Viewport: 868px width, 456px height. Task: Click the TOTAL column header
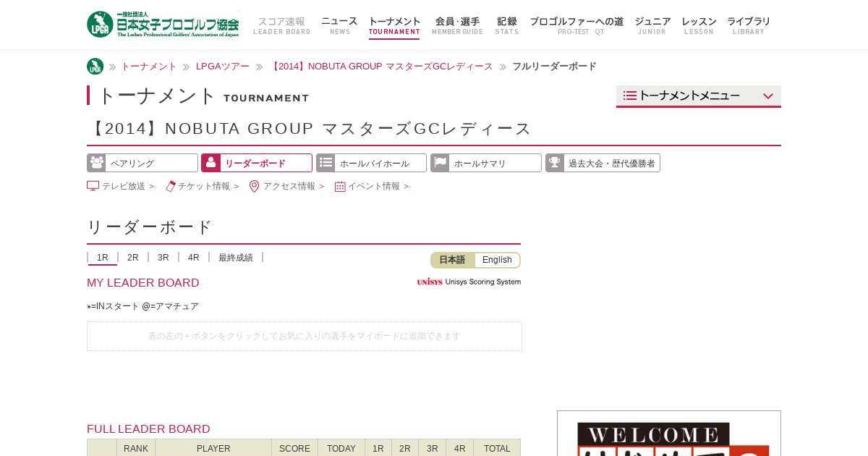(x=497, y=448)
